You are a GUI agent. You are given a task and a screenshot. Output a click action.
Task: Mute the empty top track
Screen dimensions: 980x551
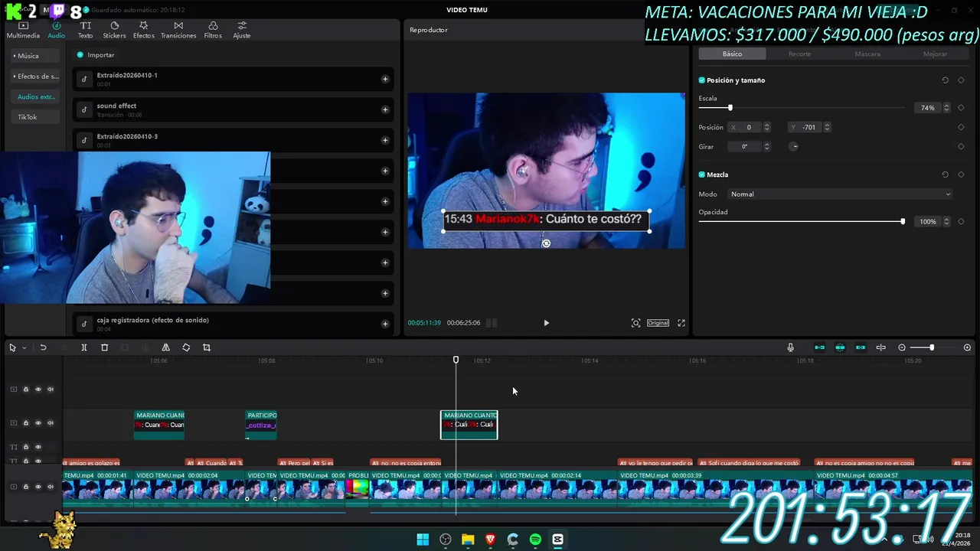coord(51,390)
